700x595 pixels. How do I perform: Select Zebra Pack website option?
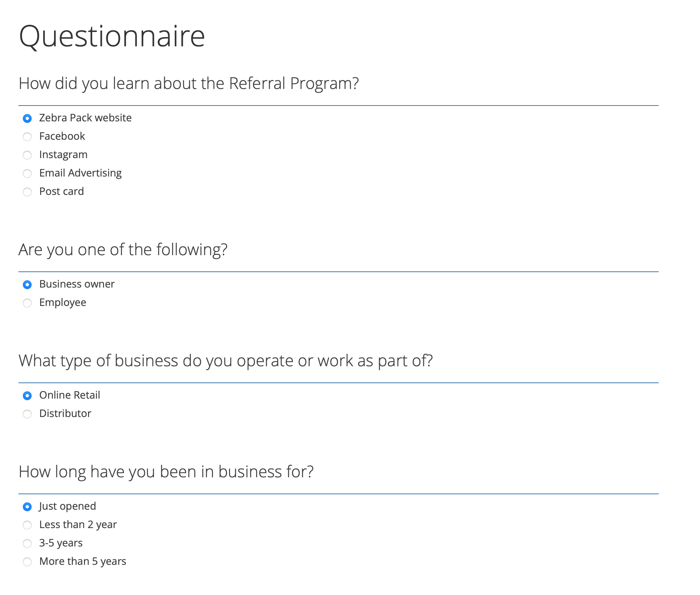27,118
